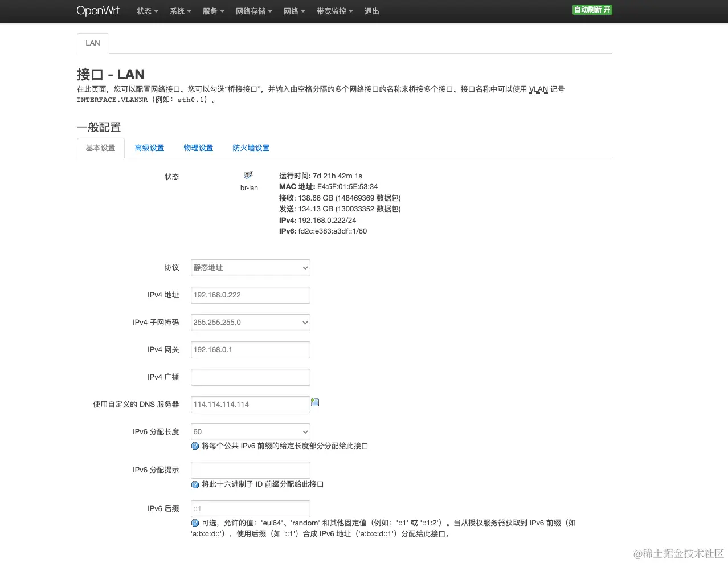Open the 系统 menu
Screen dimensions: 728x563
click(180, 11)
